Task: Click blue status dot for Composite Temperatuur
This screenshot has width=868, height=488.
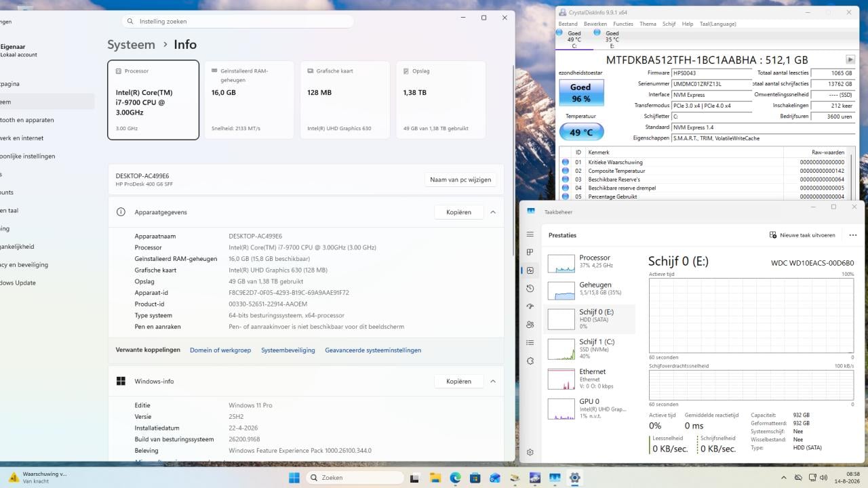Action: (x=566, y=171)
